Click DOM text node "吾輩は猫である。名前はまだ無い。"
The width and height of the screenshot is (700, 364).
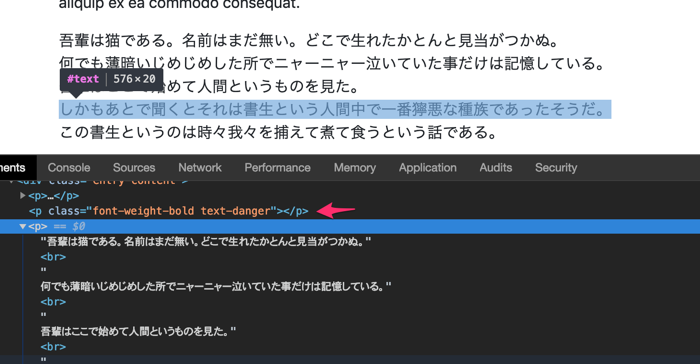[205, 242]
